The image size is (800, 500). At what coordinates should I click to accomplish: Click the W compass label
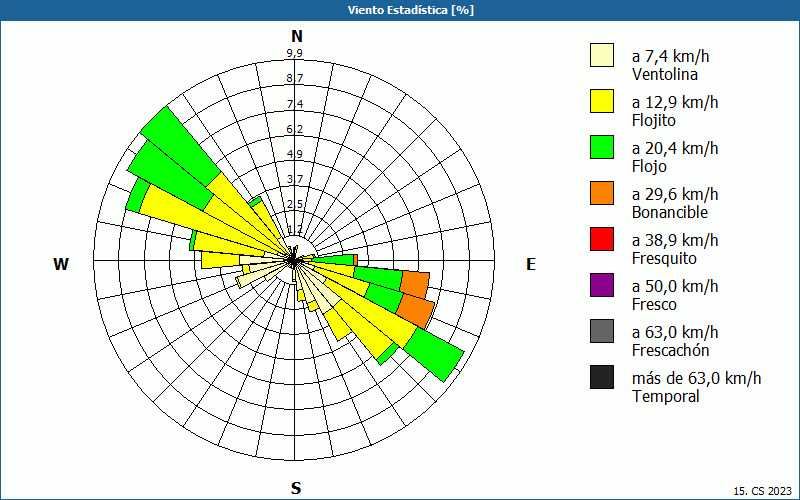(x=61, y=264)
